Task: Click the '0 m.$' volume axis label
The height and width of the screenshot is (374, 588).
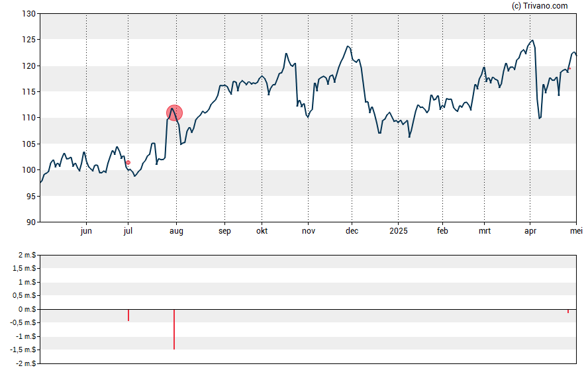Action: point(27,309)
